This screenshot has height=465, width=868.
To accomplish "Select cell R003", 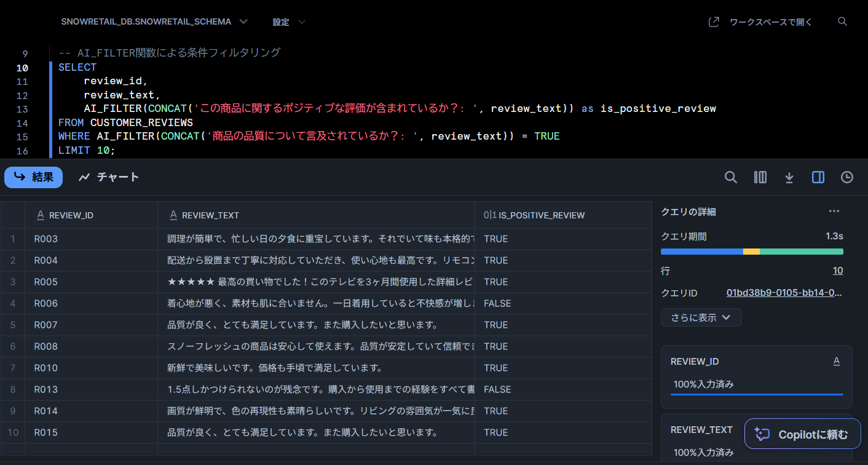I will 91,239.
